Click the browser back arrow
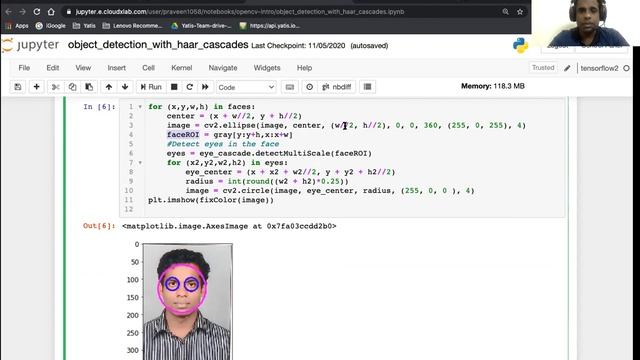640x360 pixels. [9, 12]
